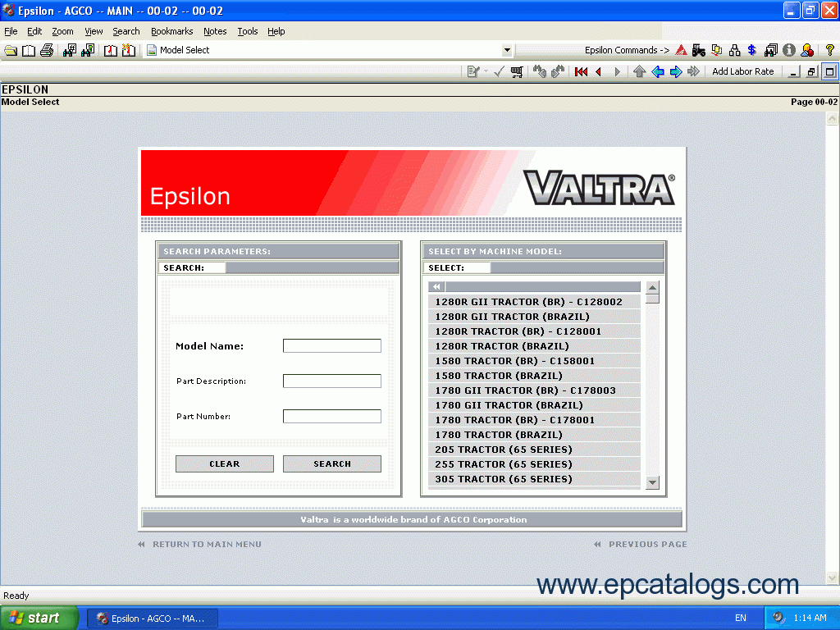840x630 pixels.
Task: Click the red AGCO triangle logo icon
Action: coord(681,50)
